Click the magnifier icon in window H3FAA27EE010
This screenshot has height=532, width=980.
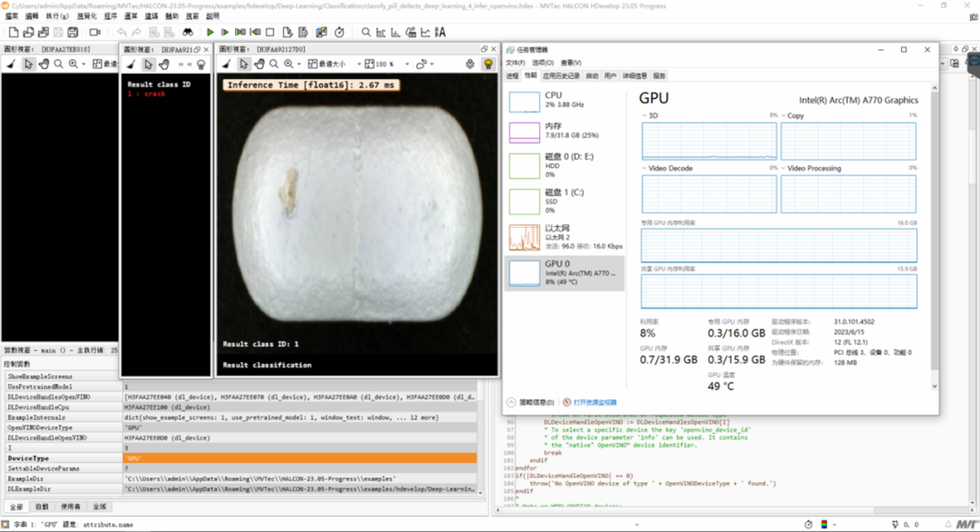(59, 64)
